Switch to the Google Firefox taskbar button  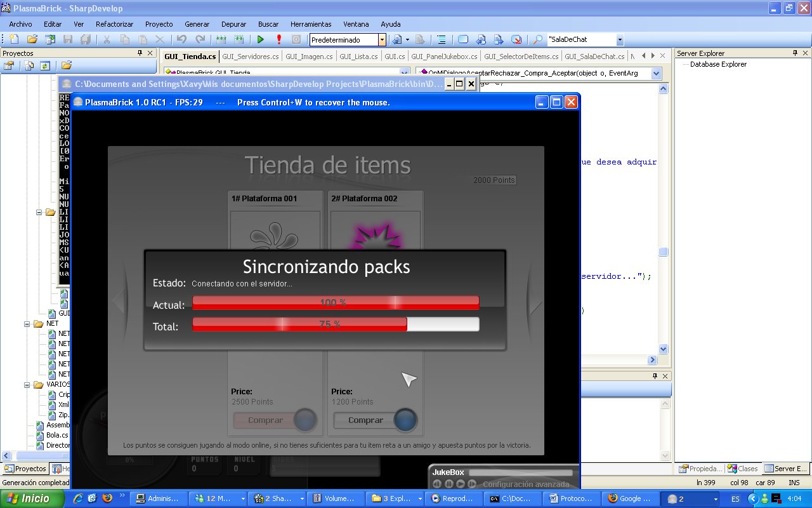point(629,498)
